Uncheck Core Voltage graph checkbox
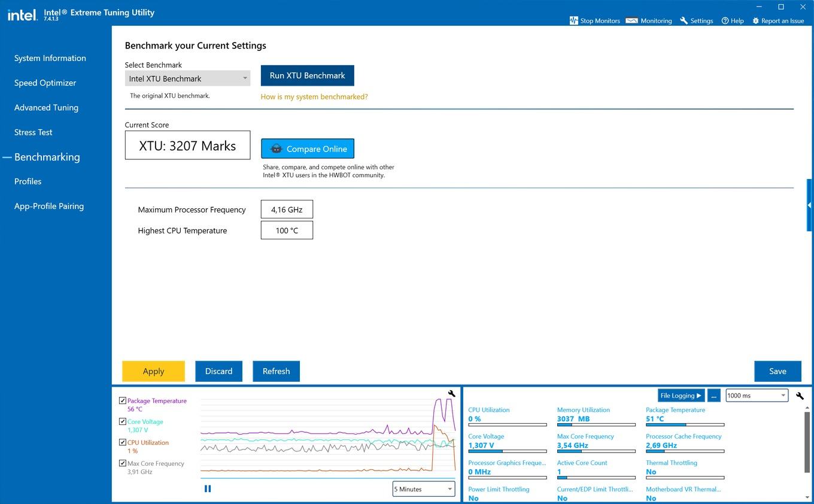Screen dimensions: 814x504 pyautogui.click(x=123, y=422)
